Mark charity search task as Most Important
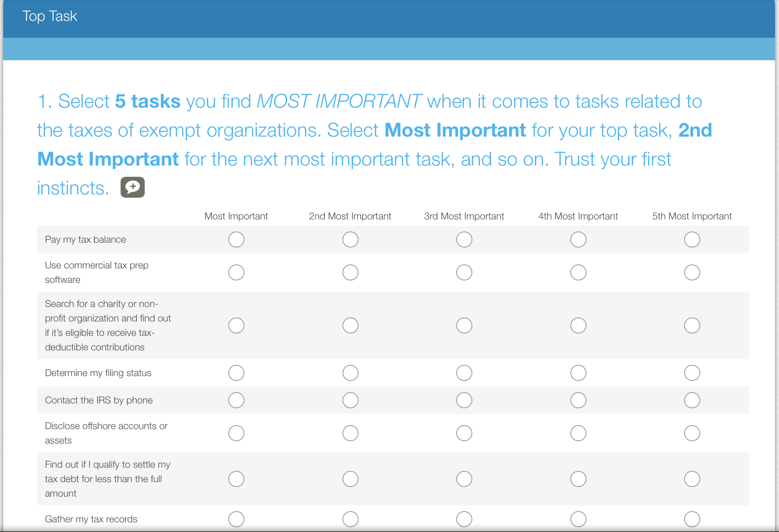The width and height of the screenshot is (779, 532). click(x=236, y=325)
